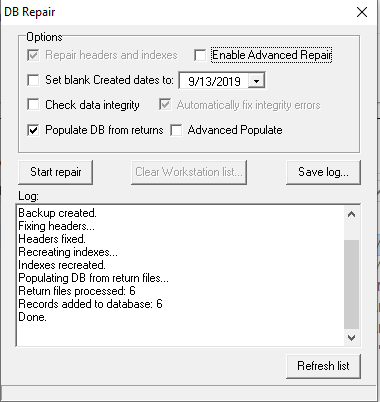Save the log to a file
380x402 pixels.
[x=323, y=172]
